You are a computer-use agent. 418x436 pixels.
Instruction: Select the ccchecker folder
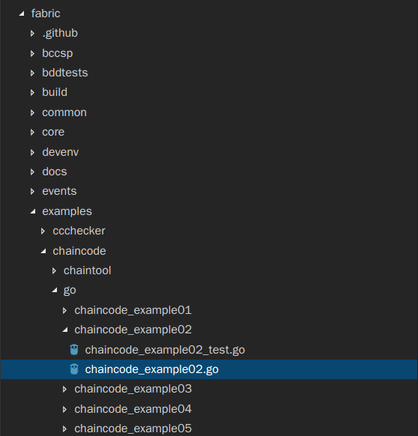79,231
